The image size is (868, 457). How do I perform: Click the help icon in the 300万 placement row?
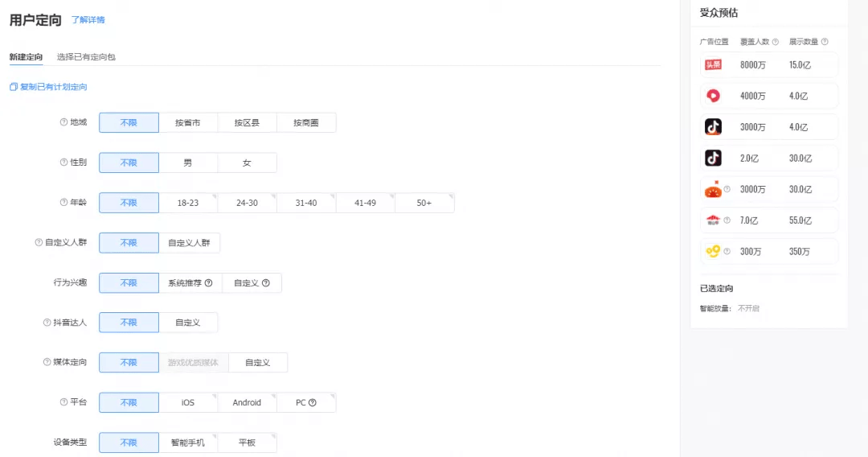(727, 252)
